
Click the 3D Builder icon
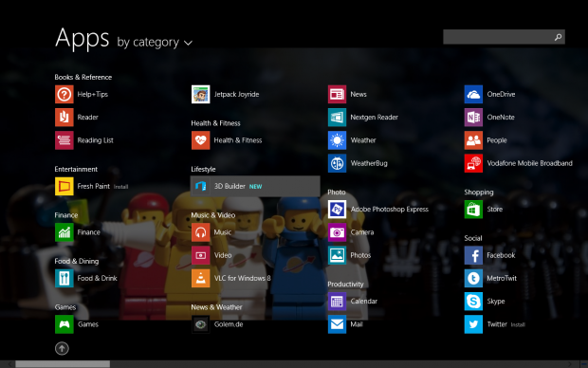[x=201, y=186]
